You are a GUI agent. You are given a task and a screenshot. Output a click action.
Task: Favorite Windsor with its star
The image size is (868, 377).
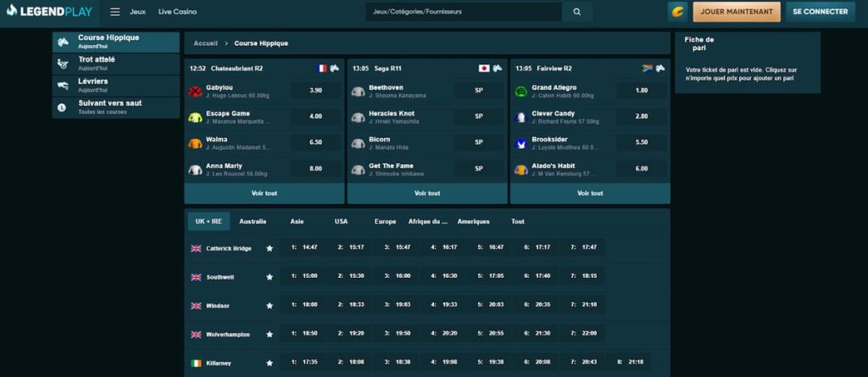270,306
